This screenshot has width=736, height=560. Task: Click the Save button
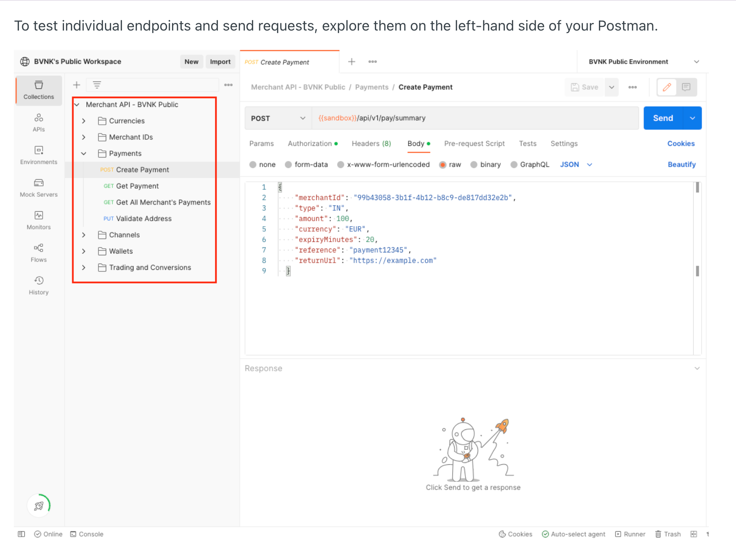tap(585, 87)
